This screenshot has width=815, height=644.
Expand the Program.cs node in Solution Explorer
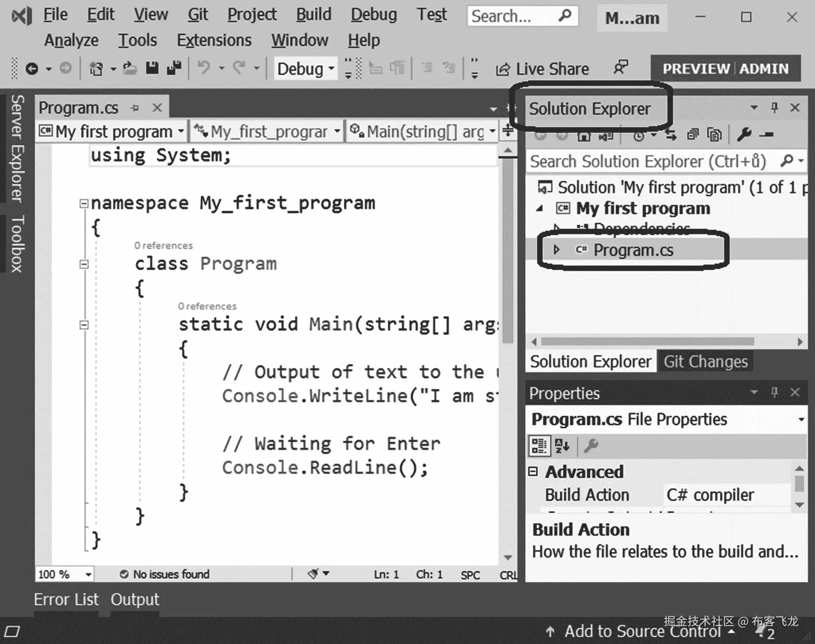[x=557, y=249]
